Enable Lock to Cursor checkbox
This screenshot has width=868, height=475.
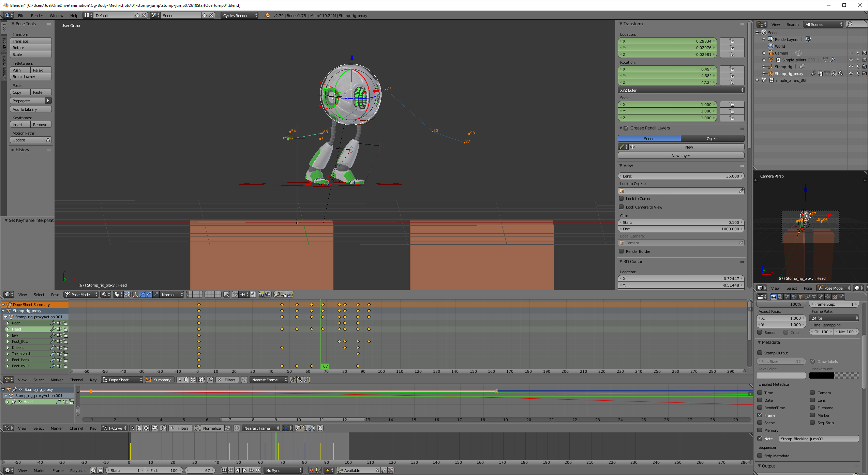click(622, 199)
